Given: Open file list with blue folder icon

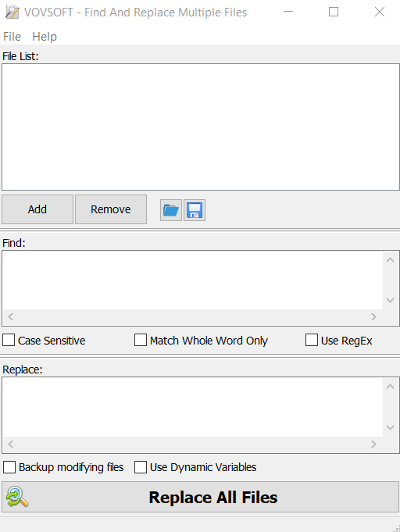Looking at the screenshot, I should [171, 210].
